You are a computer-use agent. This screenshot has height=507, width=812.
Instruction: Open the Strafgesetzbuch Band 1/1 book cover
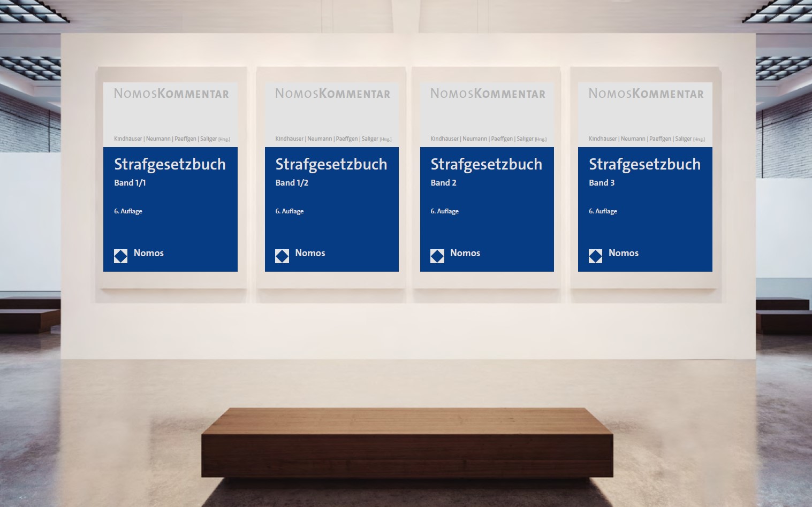[170, 177]
